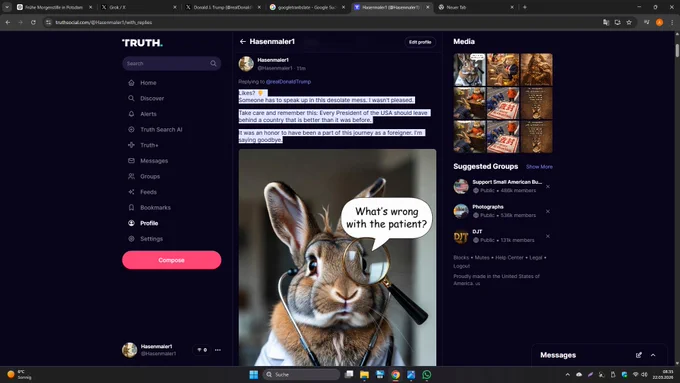Click the pink Compose button
This screenshot has width=680, height=383.
(x=171, y=260)
